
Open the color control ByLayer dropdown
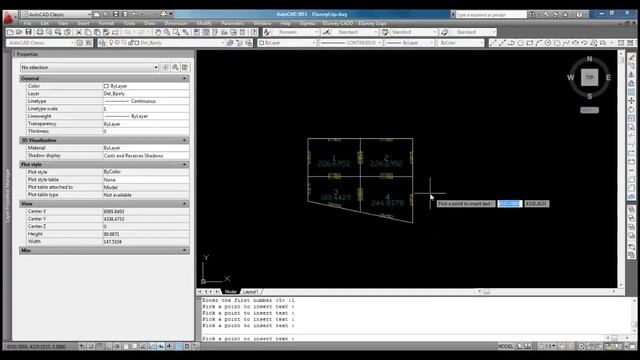tap(287, 42)
